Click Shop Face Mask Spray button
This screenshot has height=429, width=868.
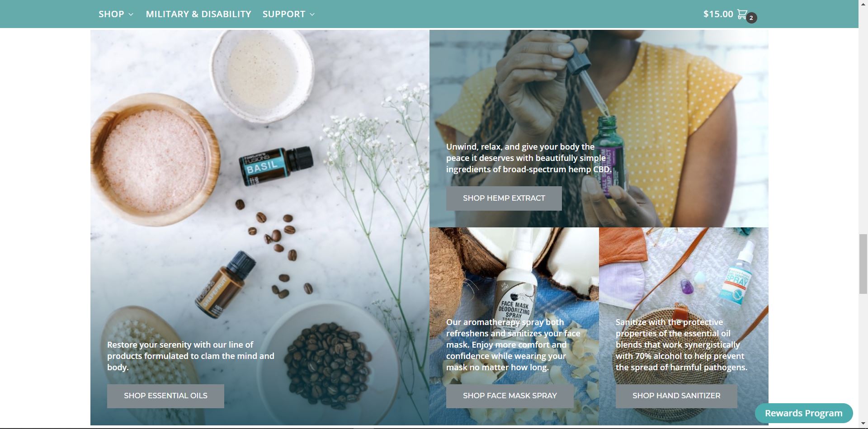[x=509, y=396]
